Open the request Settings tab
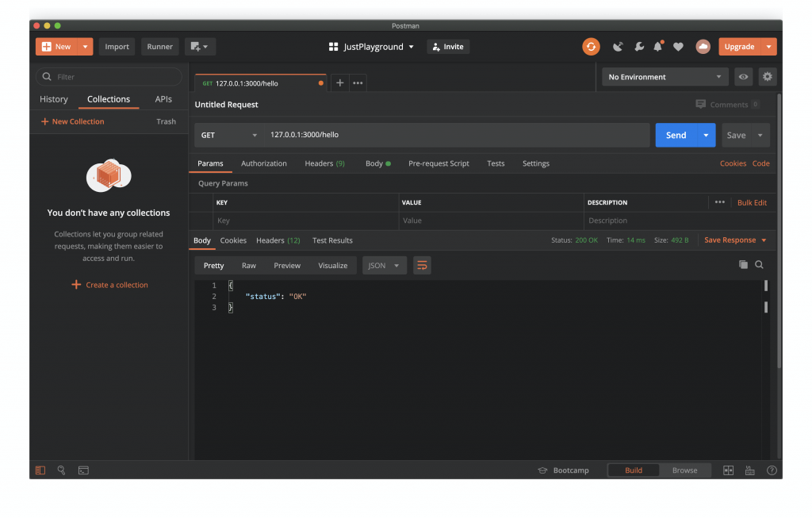 click(536, 163)
